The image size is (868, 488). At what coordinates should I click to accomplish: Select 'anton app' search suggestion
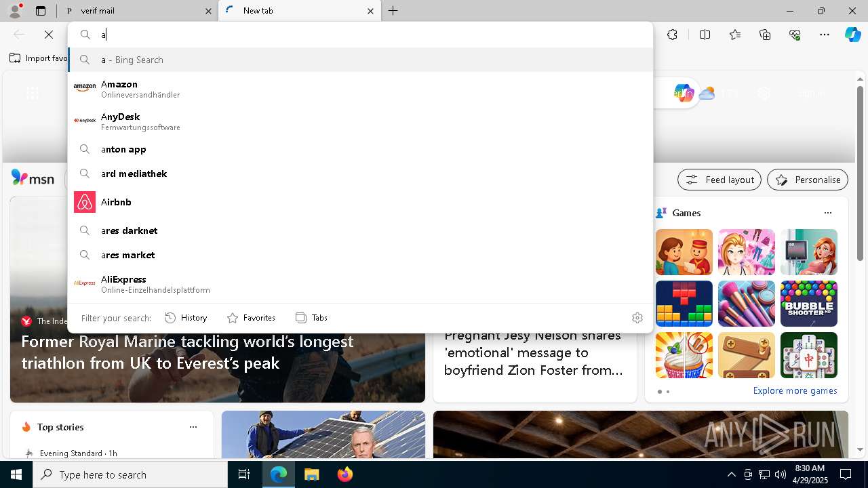[x=360, y=149]
